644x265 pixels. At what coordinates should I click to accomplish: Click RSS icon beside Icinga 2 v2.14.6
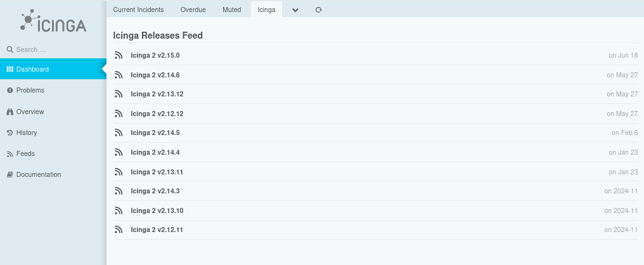tap(119, 75)
